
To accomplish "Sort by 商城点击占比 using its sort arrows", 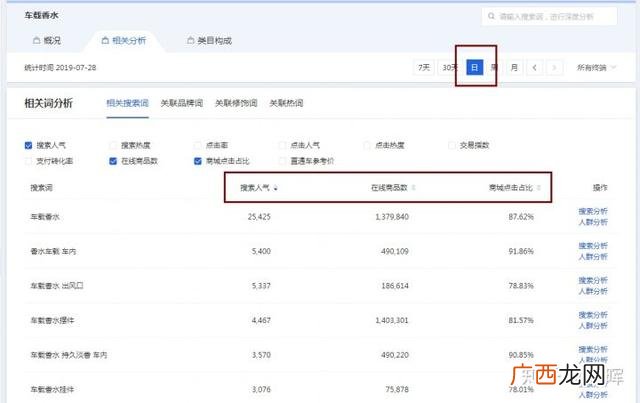I will [539, 188].
